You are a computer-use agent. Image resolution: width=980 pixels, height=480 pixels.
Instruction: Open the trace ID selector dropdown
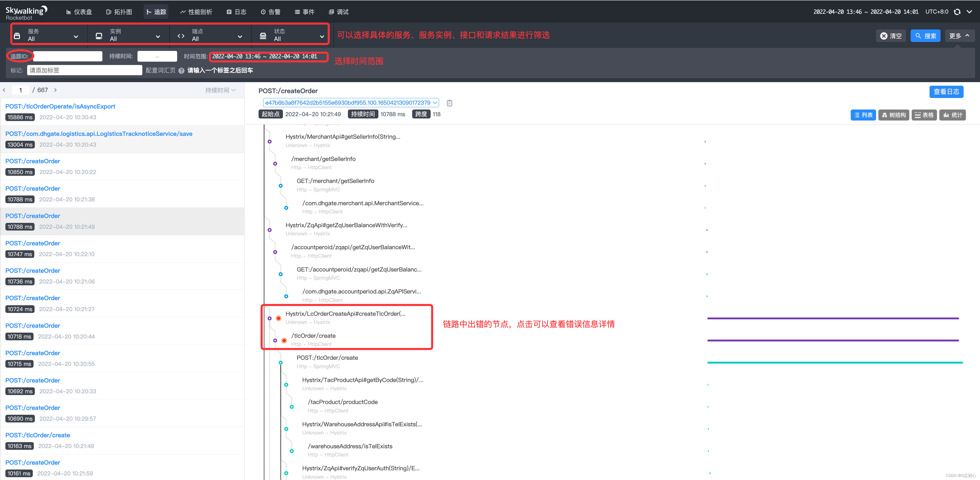(x=351, y=103)
